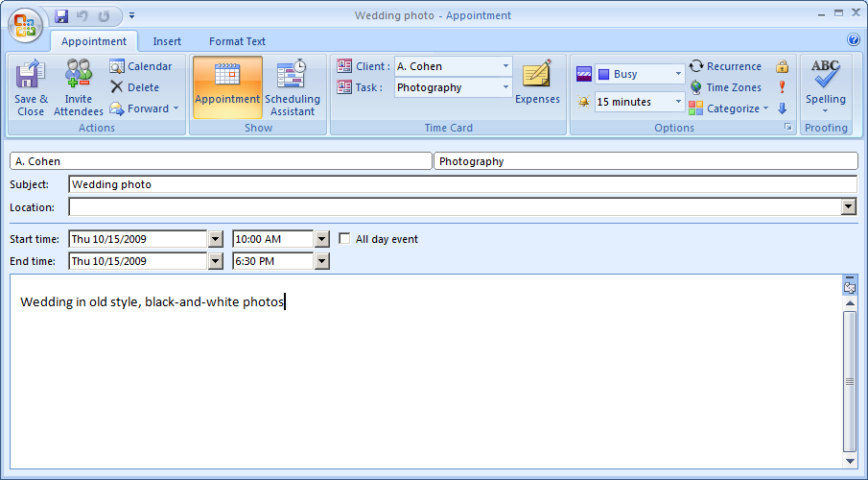Open the reminder dropdown showing 15 minutes
The image size is (868, 480).
[x=678, y=102]
